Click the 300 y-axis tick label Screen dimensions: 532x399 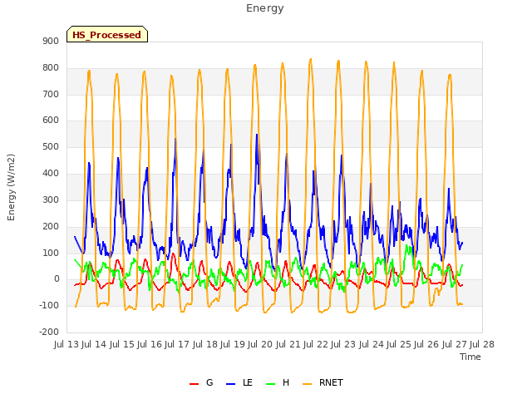pos(51,199)
